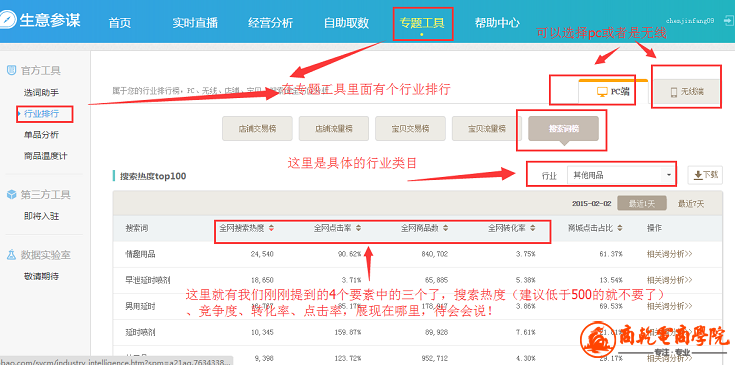Select the 宝贝交易榜 ranking button

tap(410, 128)
